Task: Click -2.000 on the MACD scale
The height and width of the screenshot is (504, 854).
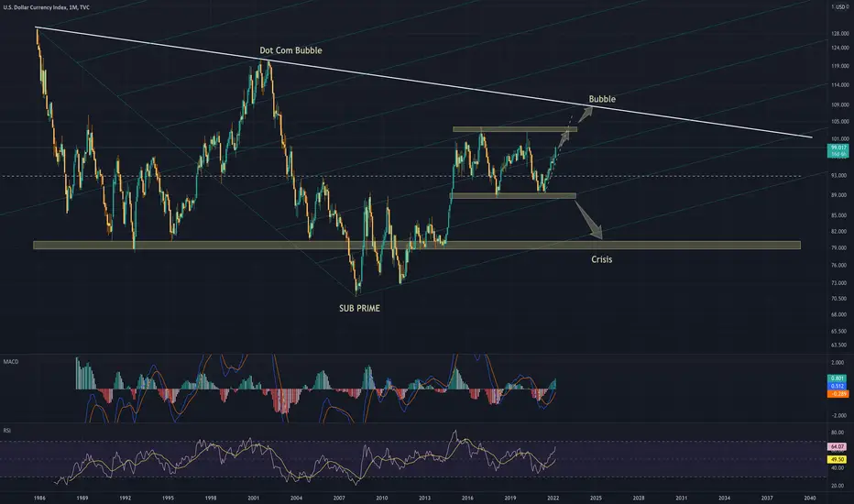Action: click(x=838, y=415)
